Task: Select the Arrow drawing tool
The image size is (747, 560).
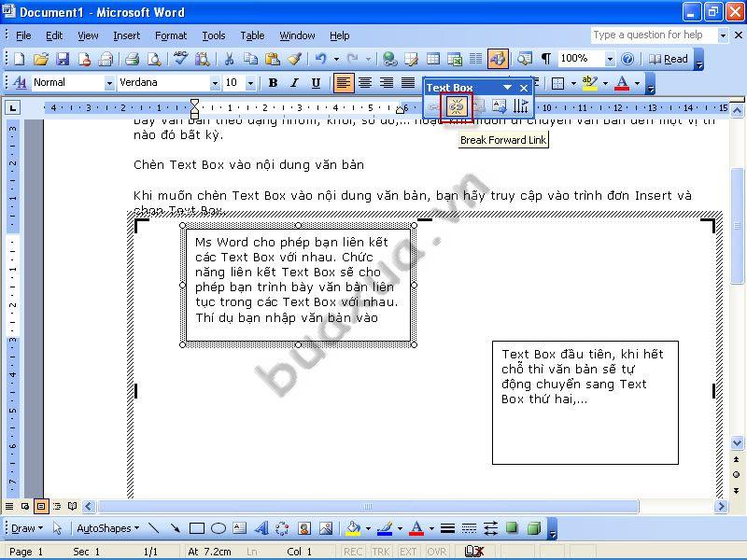Action: click(175, 528)
